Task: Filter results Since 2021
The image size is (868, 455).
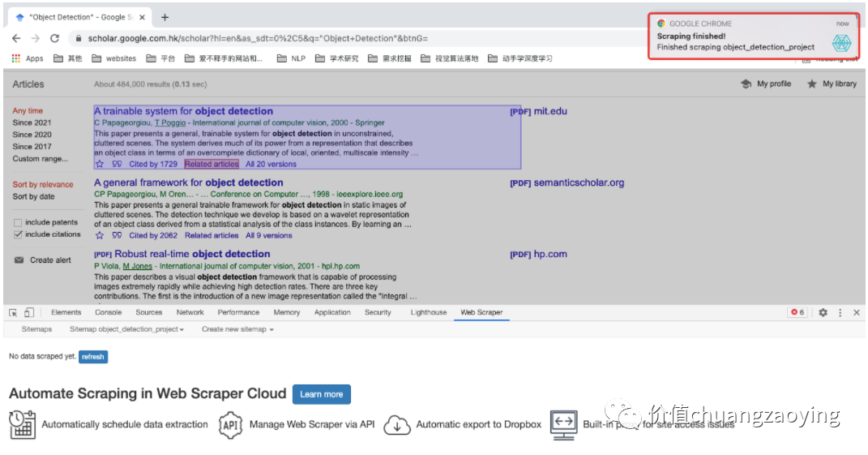Action: [32, 122]
